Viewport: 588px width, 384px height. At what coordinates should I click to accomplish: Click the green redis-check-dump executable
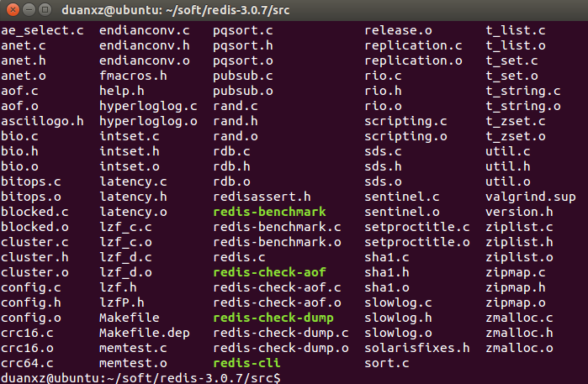(x=273, y=318)
